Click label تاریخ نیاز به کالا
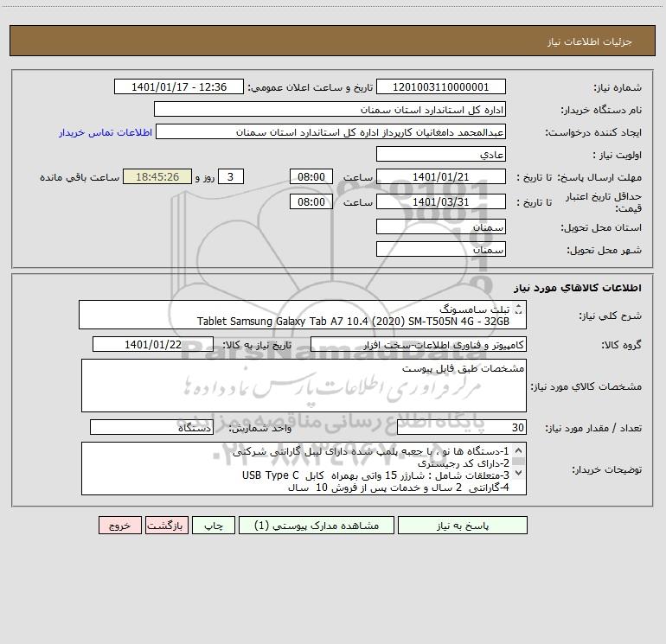 pos(257,345)
